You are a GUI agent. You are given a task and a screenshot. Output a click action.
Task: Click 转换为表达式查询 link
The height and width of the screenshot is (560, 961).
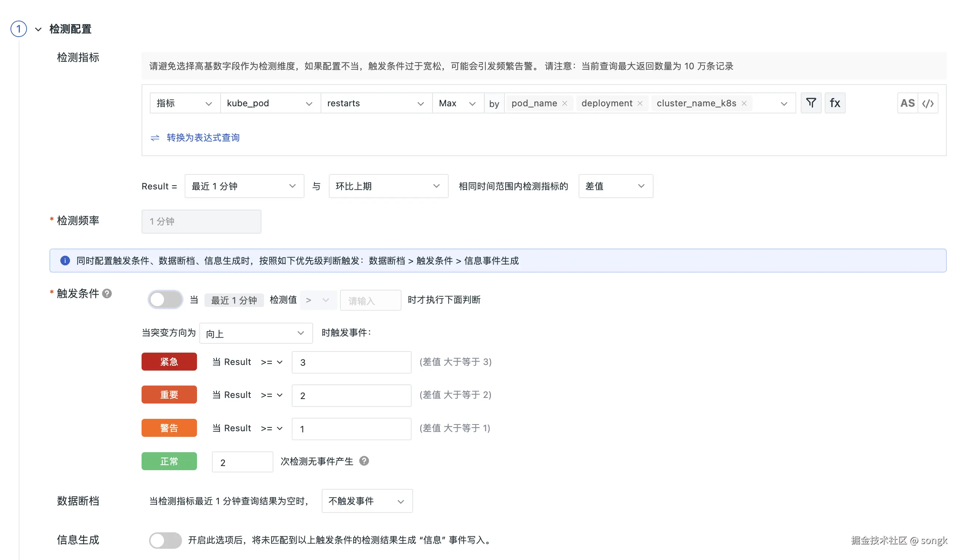click(x=203, y=138)
